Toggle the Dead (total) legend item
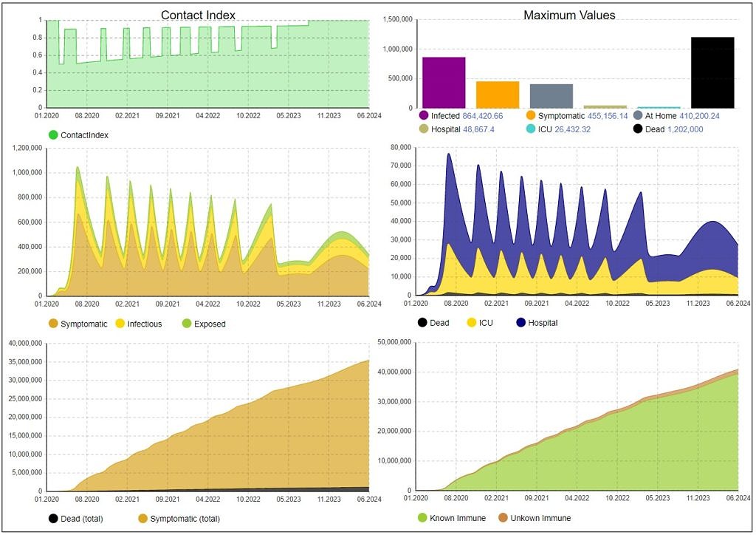Screen dimensions: 756x535 [76, 519]
